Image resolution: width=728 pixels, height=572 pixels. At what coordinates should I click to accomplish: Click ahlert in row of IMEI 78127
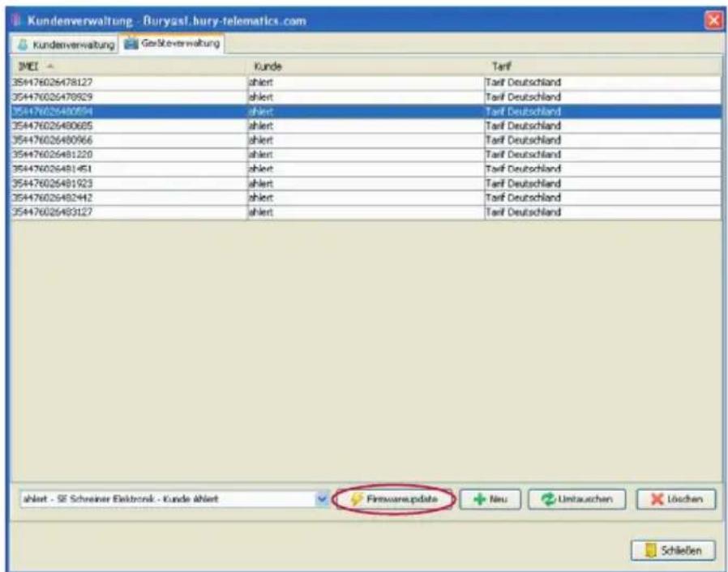tap(261, 83)
